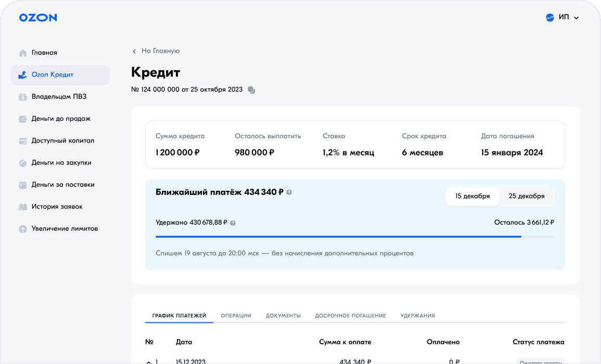Open Ozon Кредит sidebar section
The width and height of the screenshot is (601, 364).
[60, 75]
